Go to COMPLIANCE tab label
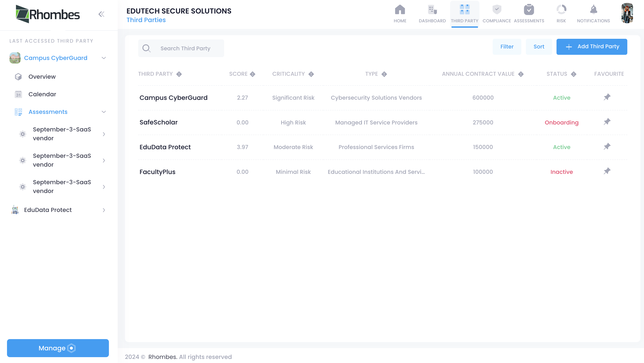This screenshot has height=363, width=644. [x=497, y=21]
